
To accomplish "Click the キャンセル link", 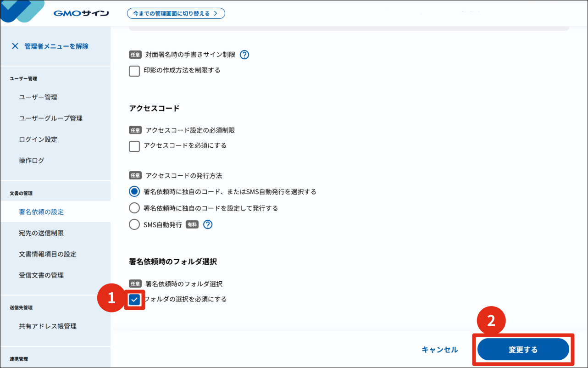I will click(x=439, y=350).
